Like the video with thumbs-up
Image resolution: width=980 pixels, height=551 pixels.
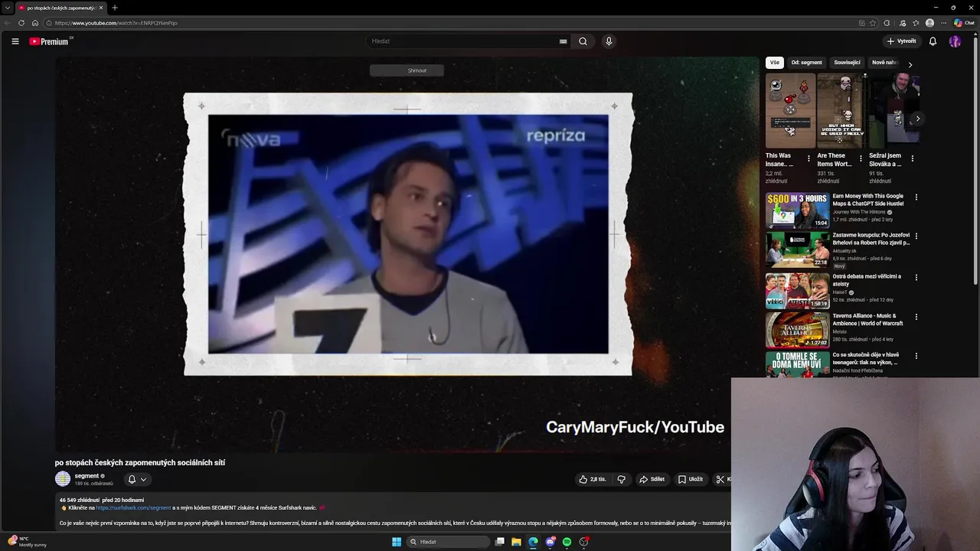(593, 479)
